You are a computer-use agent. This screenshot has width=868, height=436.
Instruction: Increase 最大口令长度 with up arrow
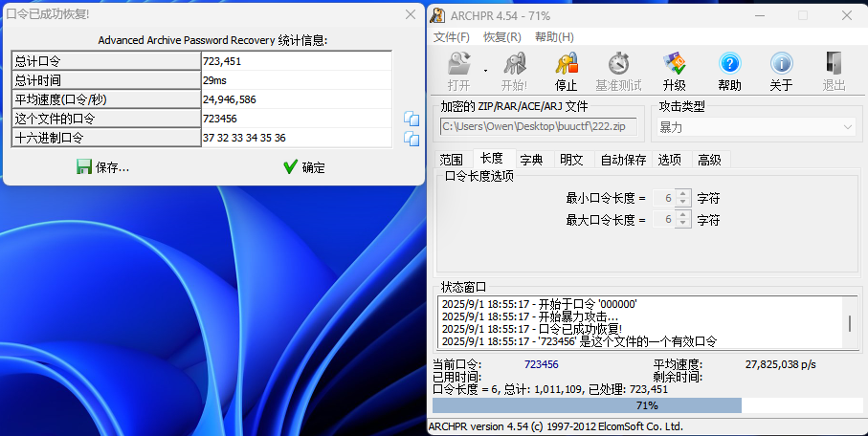683,216
